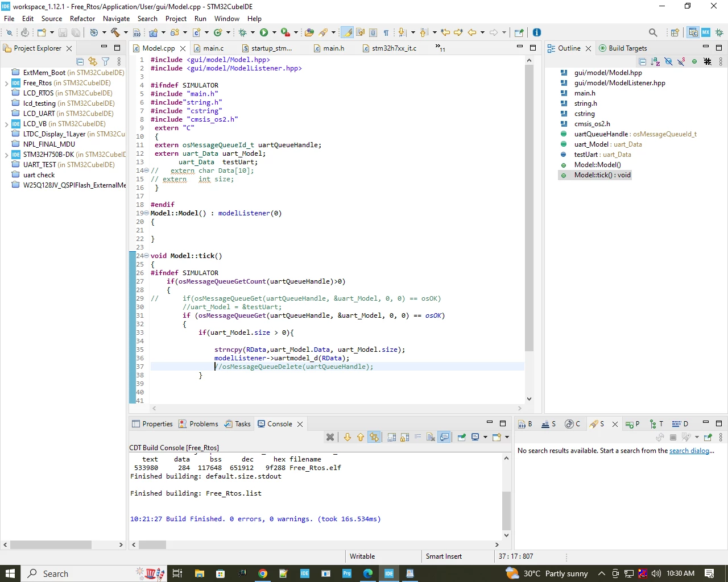Toggle Show Whitespace Characters pilcrow
This screenshot has width=728, height=582.
point(386,32)
